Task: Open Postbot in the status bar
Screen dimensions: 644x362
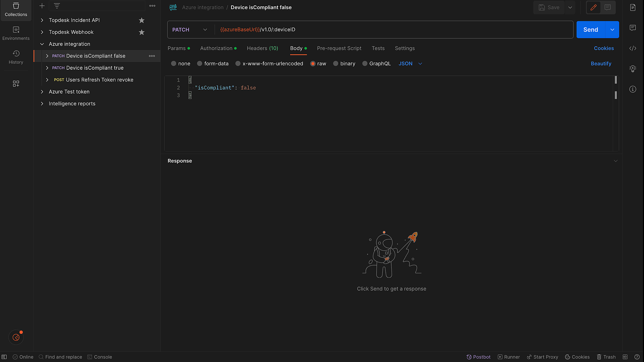Action: (479, 357)
